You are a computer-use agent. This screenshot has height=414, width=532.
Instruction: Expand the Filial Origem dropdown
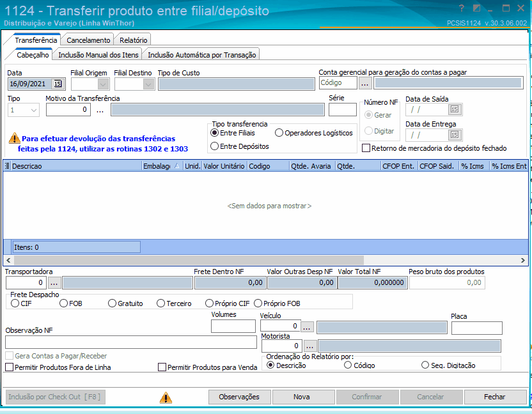103,84
